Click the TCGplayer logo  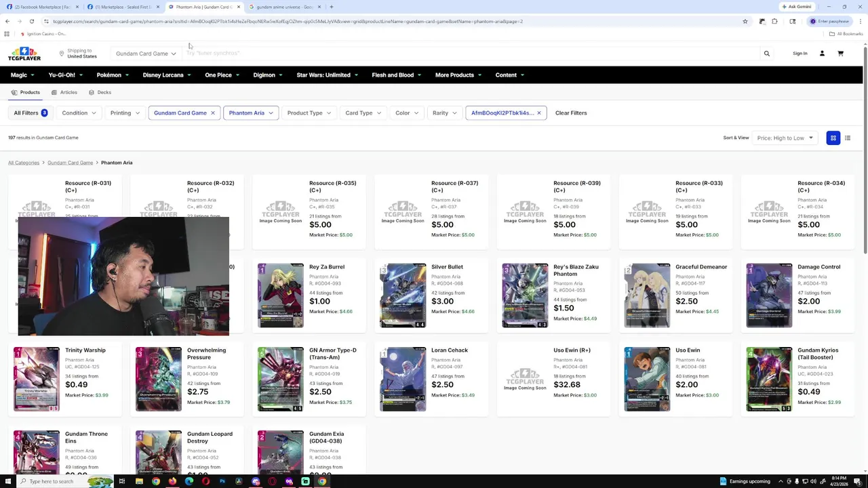coord(24,54)
